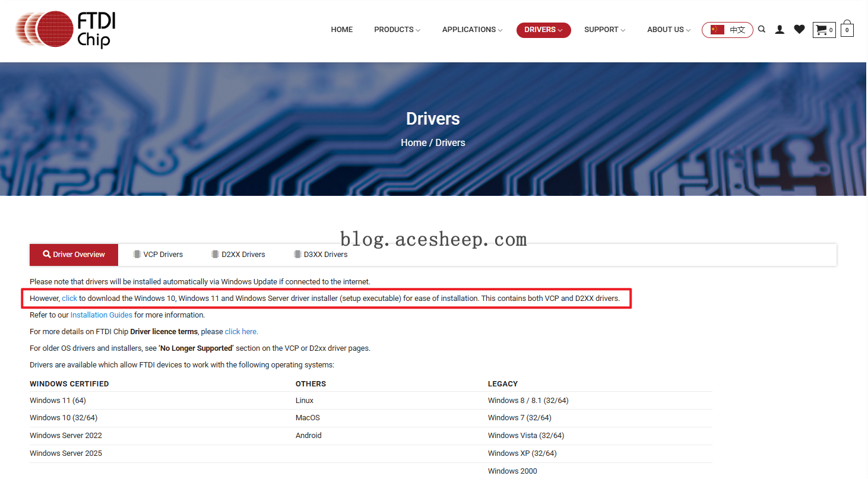Click 'Windows 10 (32/64)' entry
This screenshot has height=479, width=868.
pos(64,418)
